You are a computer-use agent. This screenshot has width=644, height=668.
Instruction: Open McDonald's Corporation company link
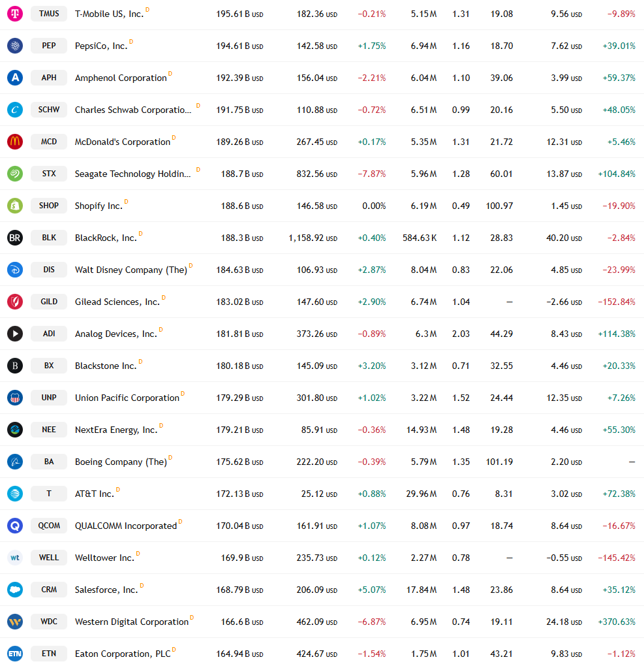pos(122,142)
